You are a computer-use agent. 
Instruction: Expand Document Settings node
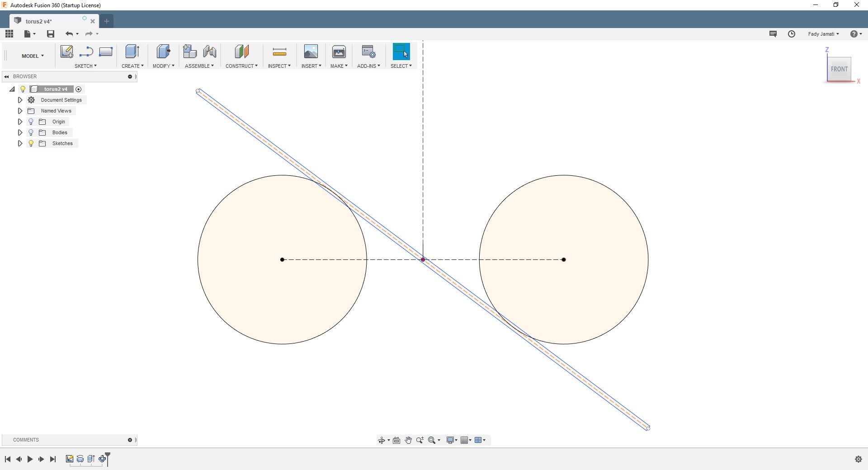pos(20,100)
